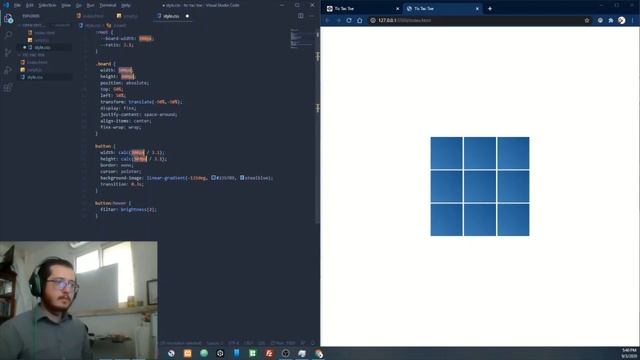This screenshot has height=360, width=640.
Task: Go to the browser home page
Action: click(x=360, y=20)
